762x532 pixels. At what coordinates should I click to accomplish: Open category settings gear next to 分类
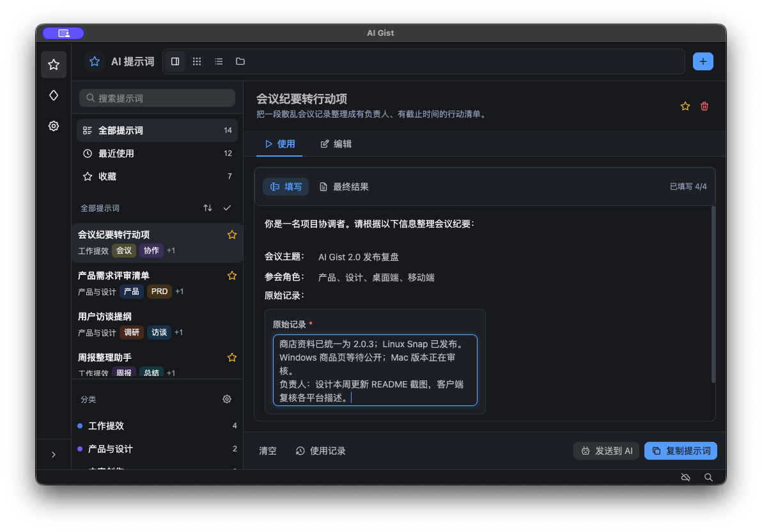click(227, 399)
